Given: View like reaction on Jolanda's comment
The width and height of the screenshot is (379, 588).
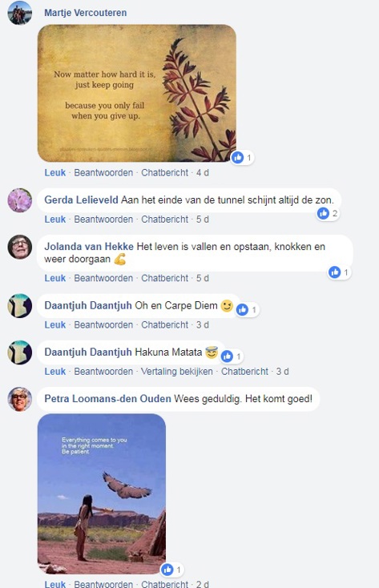Looking at the screenshot, I should click(x=339, y=272).
